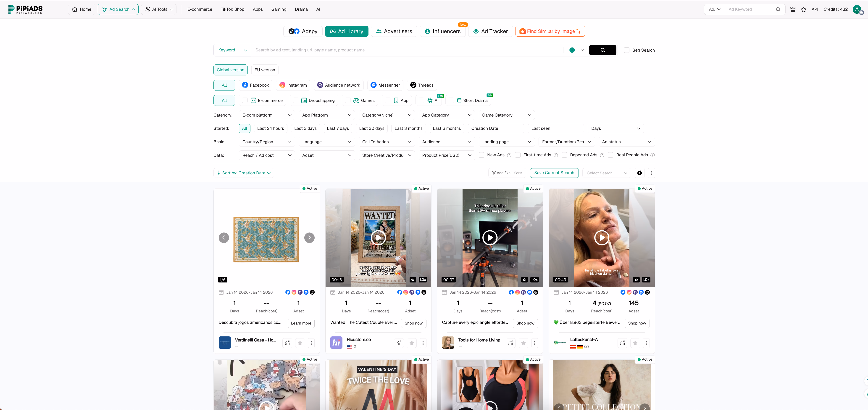
Task: Open the AI Tools menu in top navigation
Action: point(158,9)
